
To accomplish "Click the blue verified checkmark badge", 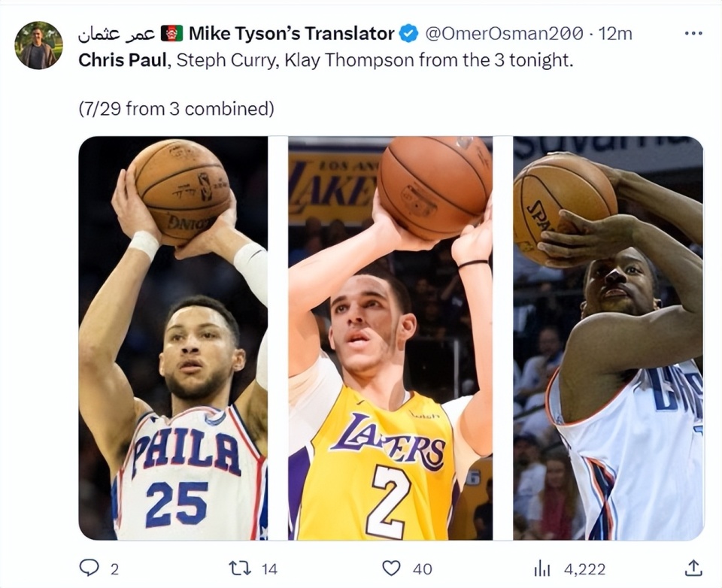I will [x=408, y=34].
